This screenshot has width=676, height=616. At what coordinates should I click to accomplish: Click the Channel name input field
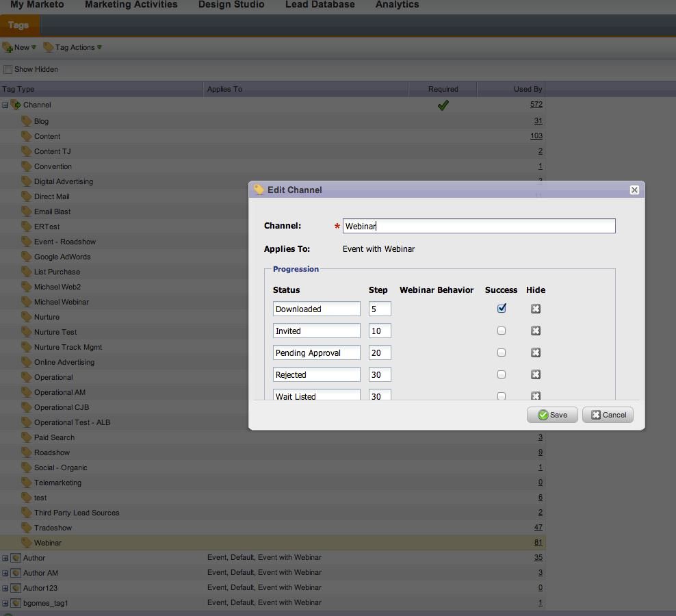click(478, 226)
